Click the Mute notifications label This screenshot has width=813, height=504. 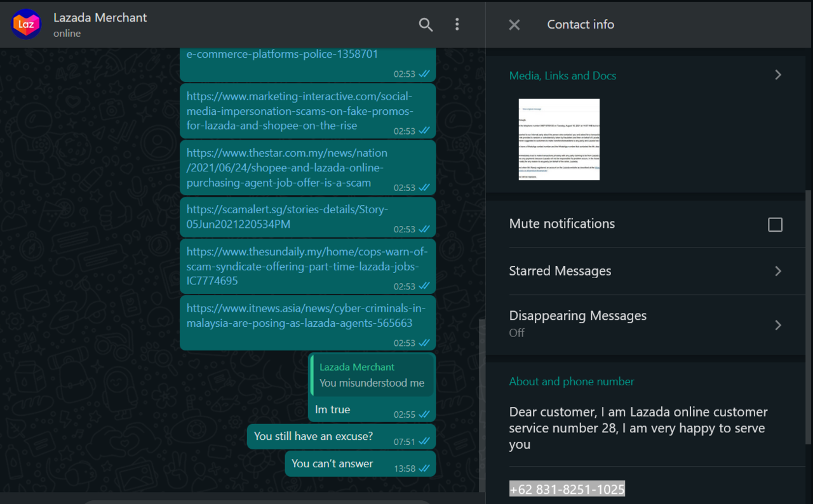click(562, 223)
